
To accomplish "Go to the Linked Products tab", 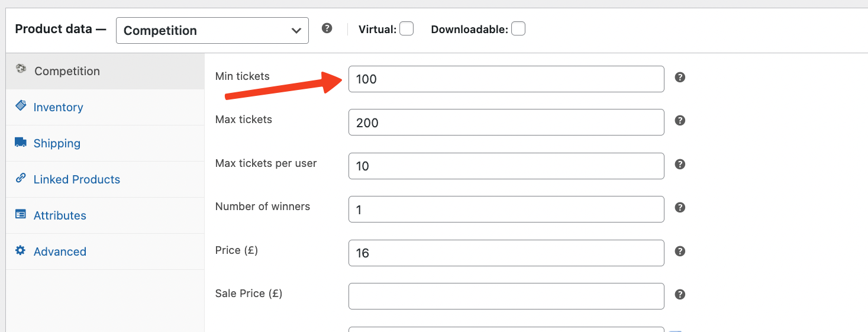I will (76, 179).
